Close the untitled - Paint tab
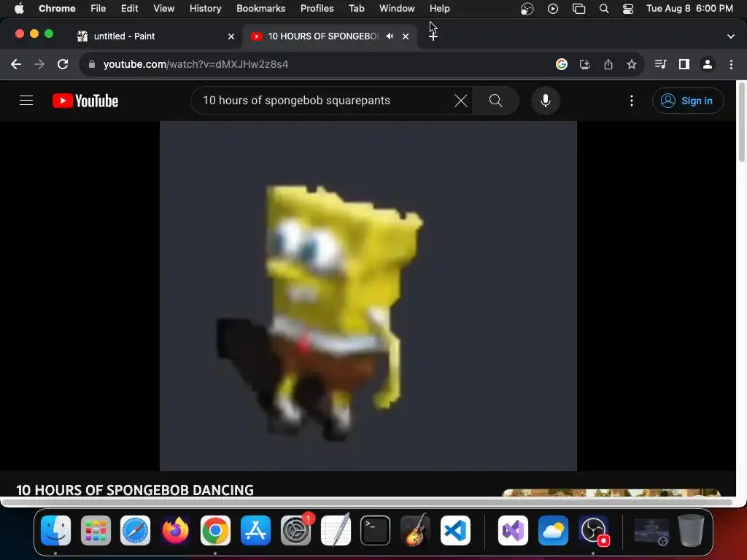747x560 pixels. (x=231, y=36)
